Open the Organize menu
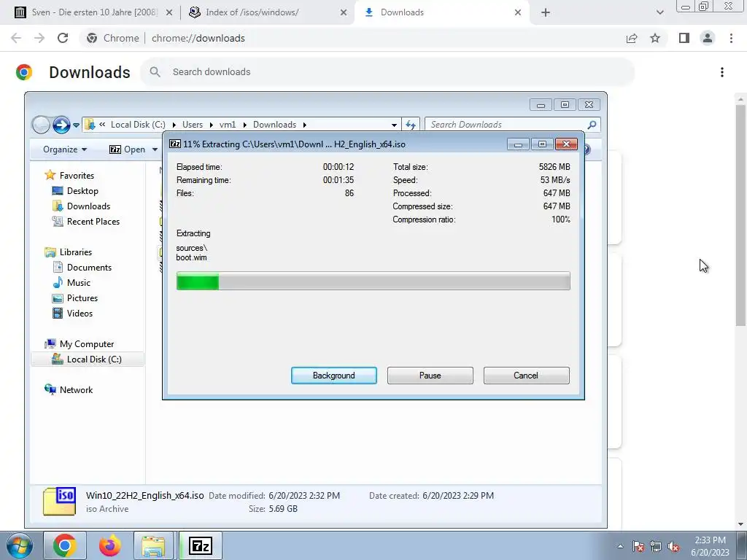747x560 pixels. point(65,149)
